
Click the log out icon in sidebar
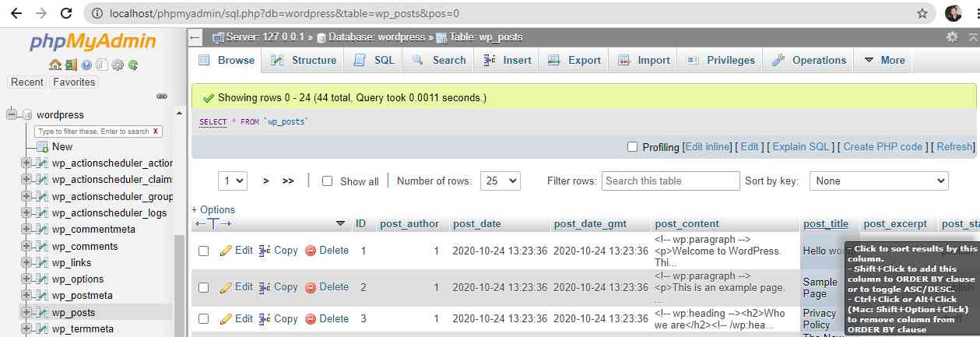point(70,65)
